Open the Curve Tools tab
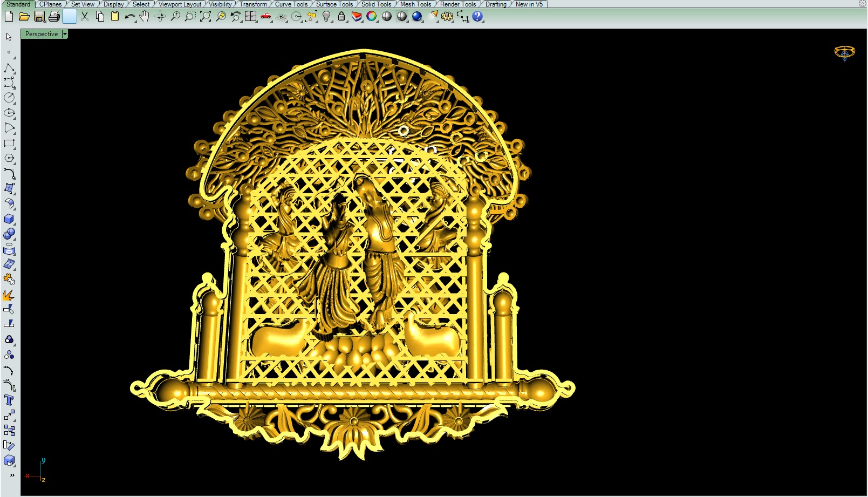This screenshot has height=497, width=868. pyautogui.click(x=291, y=4)
